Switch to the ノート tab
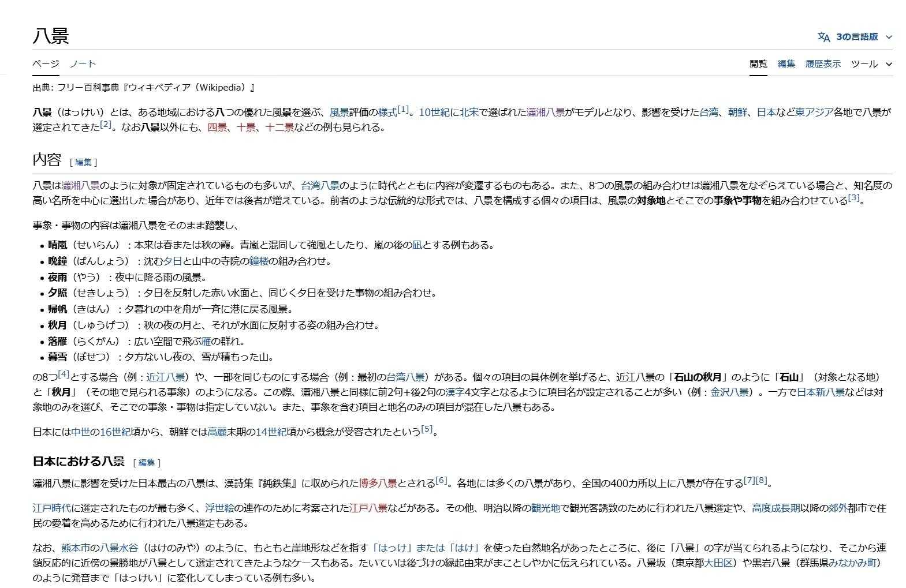Screen dimensions: 906x588 (x=83, y=64)
